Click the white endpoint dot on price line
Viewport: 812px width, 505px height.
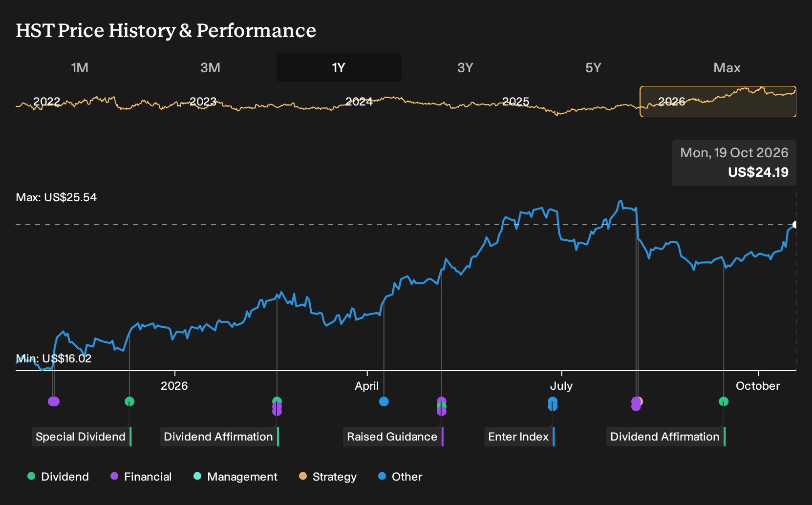tap(795, 225)
